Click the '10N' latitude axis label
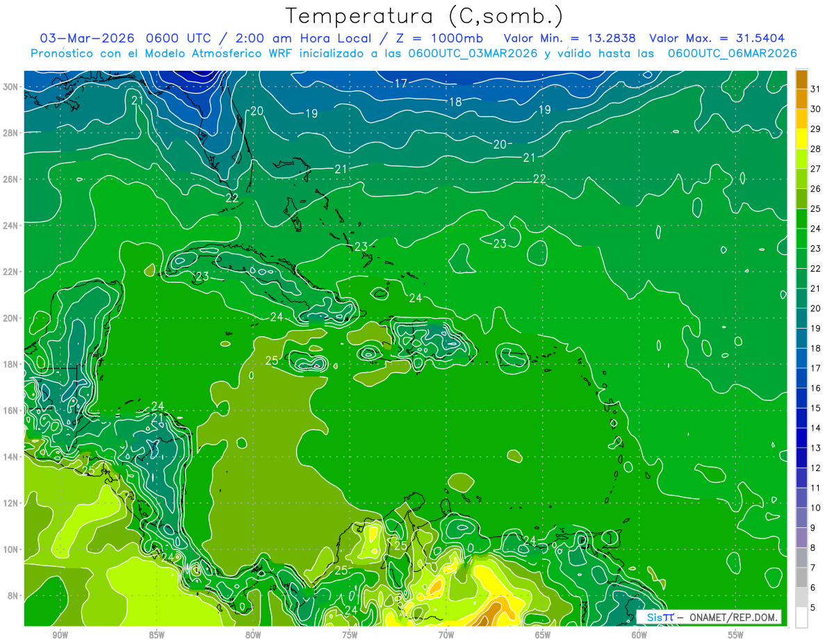Image resolution: width=834 pixels, height=644 pixels. [10, 550]
